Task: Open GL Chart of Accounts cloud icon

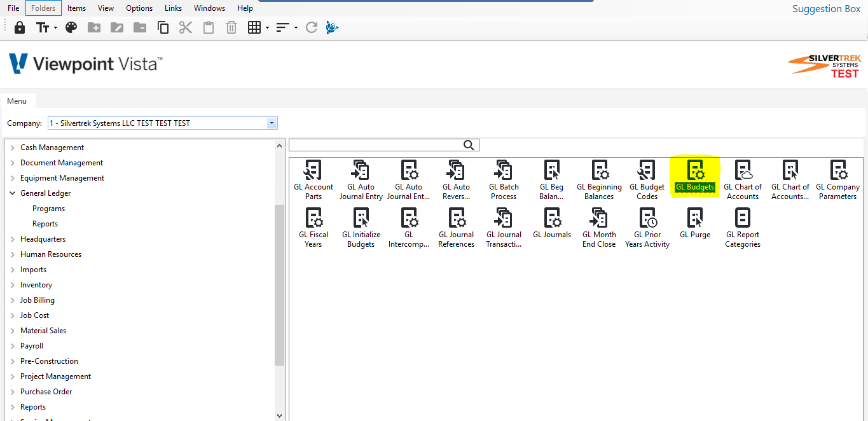Action: (x=743, y=180)
